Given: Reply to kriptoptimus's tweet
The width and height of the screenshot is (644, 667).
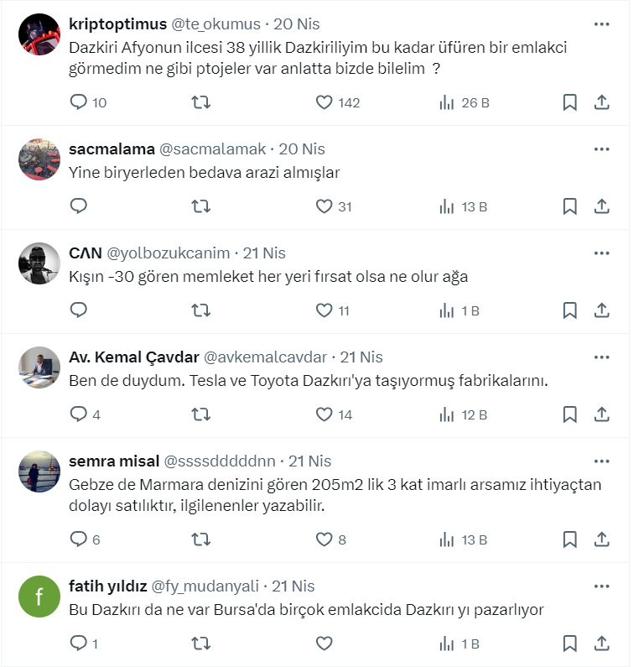Looking at the screenshot, I should coord(79,102).
